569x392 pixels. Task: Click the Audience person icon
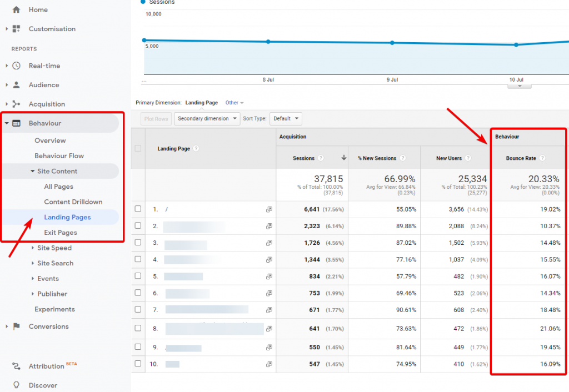coord(16,85)
